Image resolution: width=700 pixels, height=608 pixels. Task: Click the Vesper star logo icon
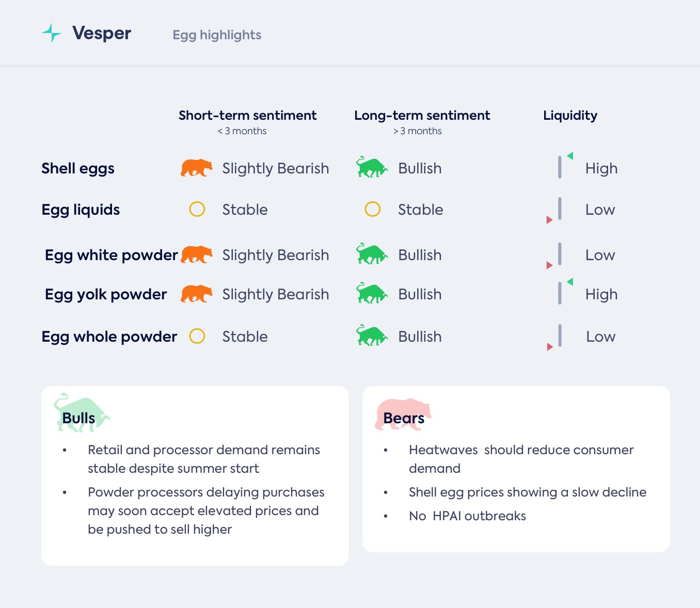click(52, 33)
